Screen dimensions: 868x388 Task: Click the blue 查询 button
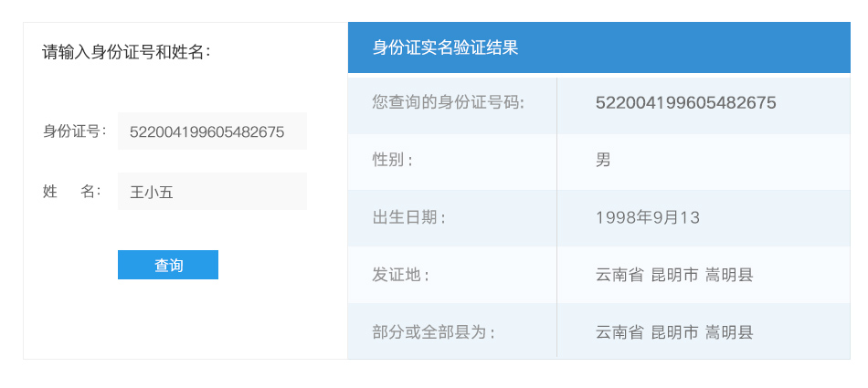[168, 265]
